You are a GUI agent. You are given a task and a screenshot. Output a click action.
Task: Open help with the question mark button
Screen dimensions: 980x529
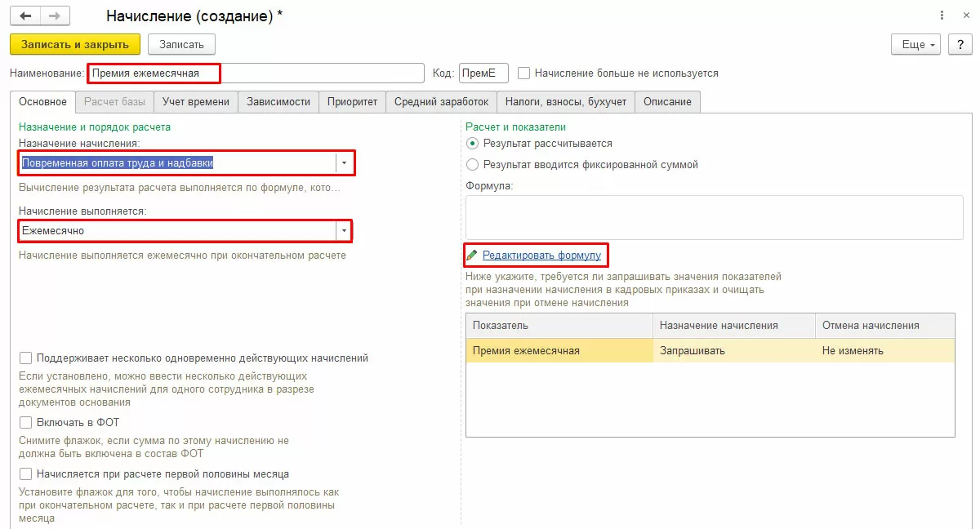(959, 44)
